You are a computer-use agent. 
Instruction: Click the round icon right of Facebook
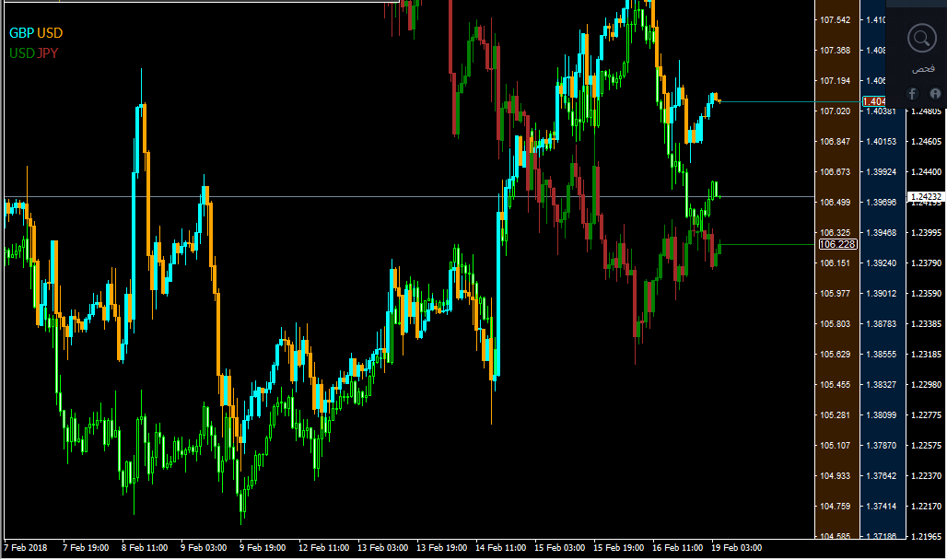click(x=935, y=93)
